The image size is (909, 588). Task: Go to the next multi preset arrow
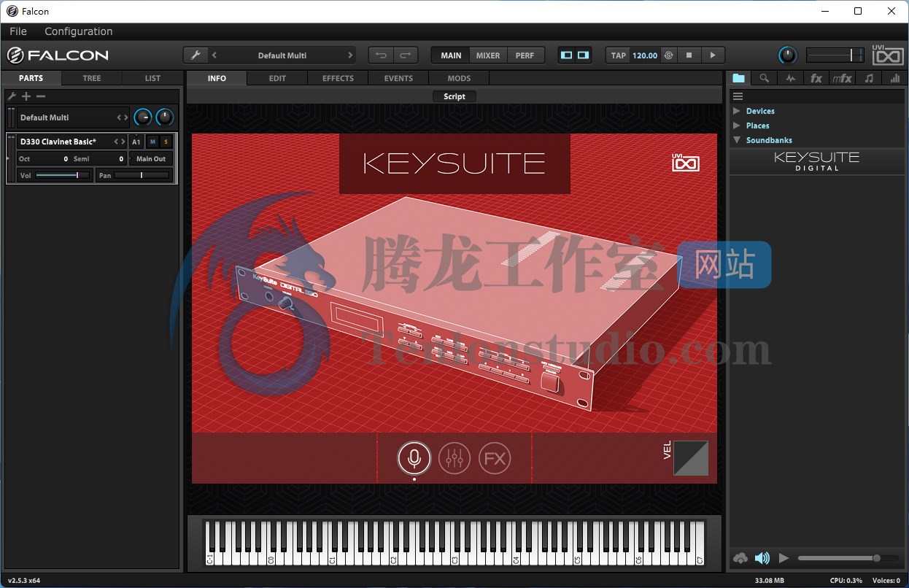click(x=350, y=55)
